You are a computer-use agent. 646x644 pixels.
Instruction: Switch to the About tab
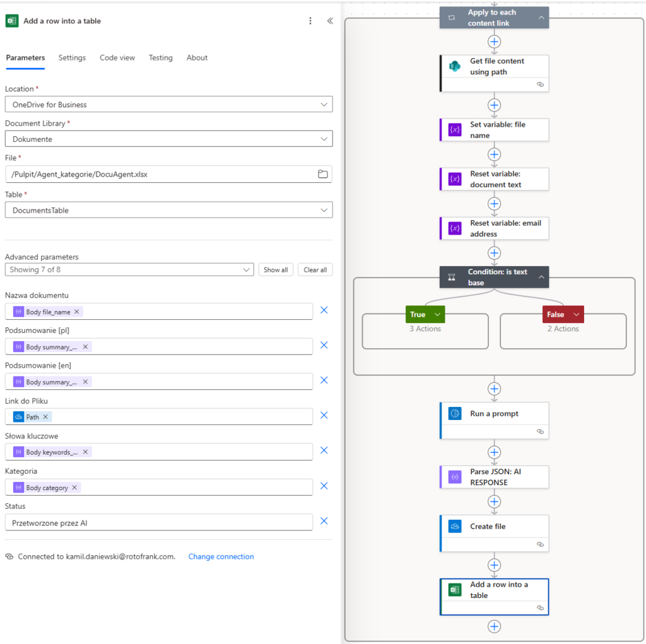tap(197, 57)
